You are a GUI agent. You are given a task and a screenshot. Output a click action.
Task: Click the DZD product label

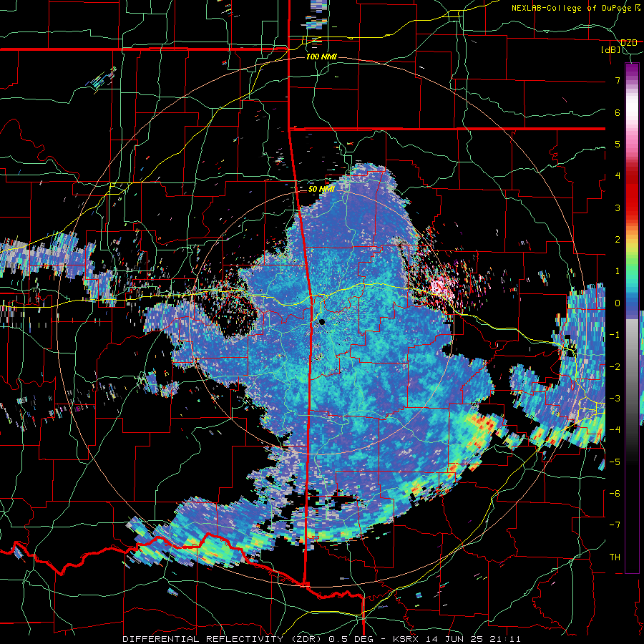click(x=629, y=43)
